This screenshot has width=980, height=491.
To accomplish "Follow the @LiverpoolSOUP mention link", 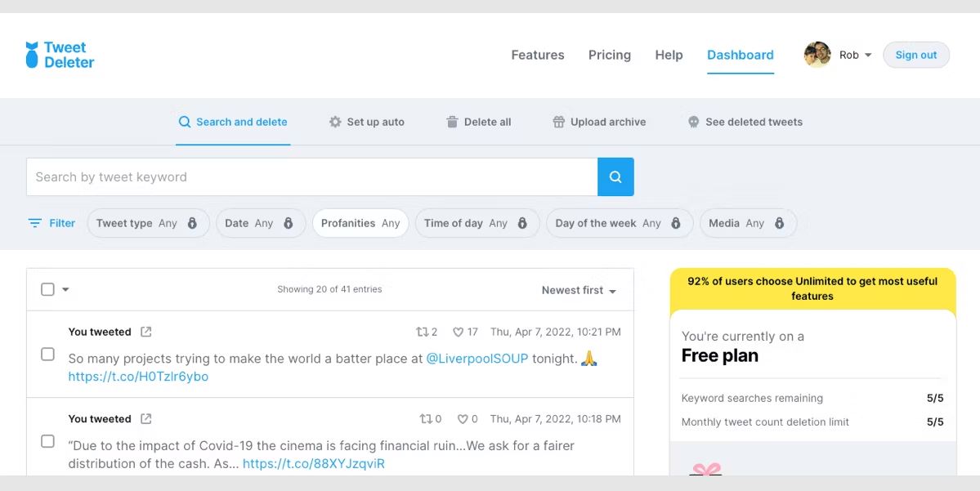I will click(x=477, y=359).
